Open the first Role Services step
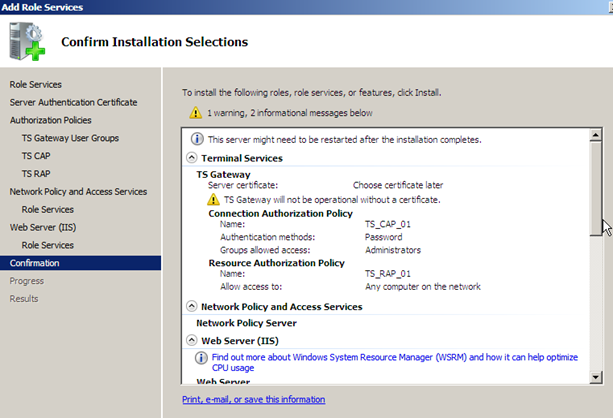613x418 pixels. point(35,84)
